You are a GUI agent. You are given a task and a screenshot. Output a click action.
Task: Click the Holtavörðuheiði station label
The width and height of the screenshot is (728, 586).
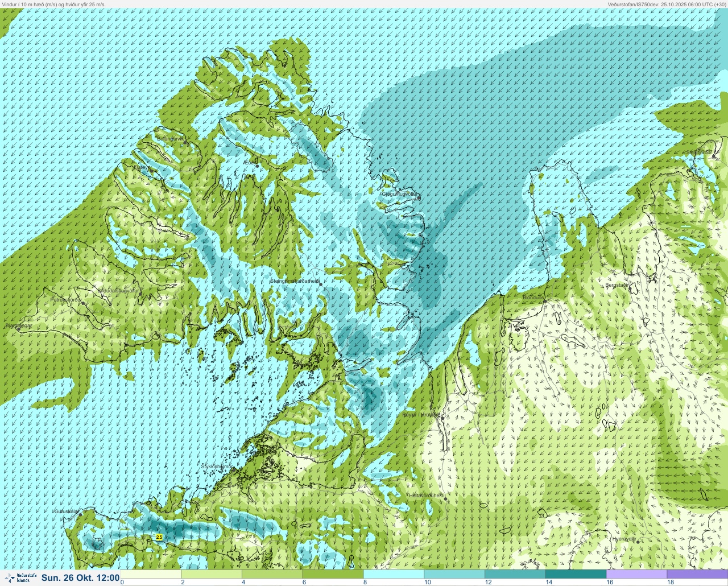click(x=427, y=496)
